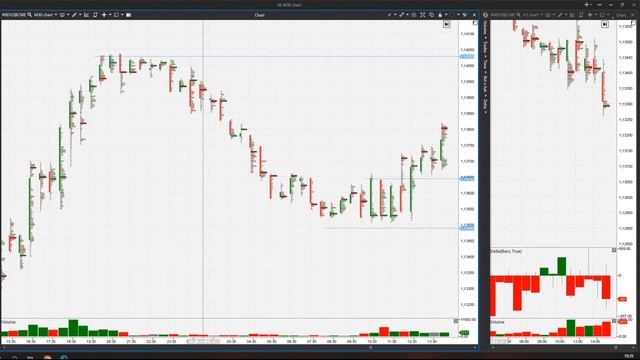
Task: Expand rectangle arrow in right chart toolbar
Action: point(608,15)
